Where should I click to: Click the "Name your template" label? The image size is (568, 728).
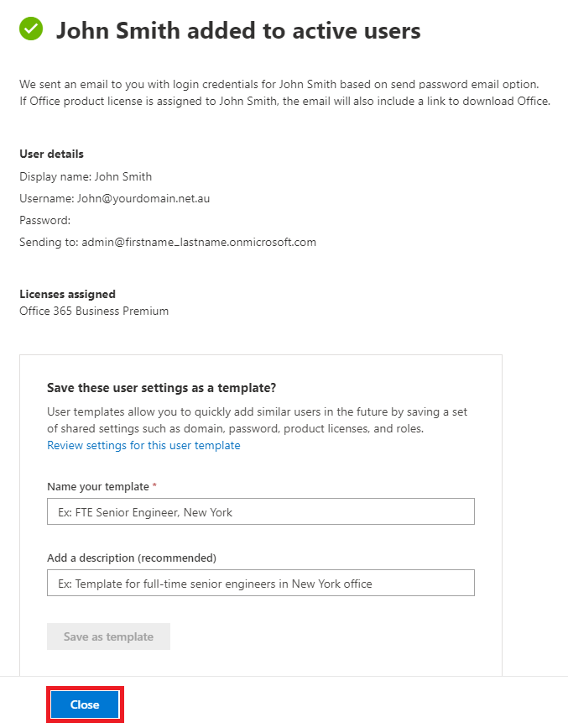tap(98, 486)
